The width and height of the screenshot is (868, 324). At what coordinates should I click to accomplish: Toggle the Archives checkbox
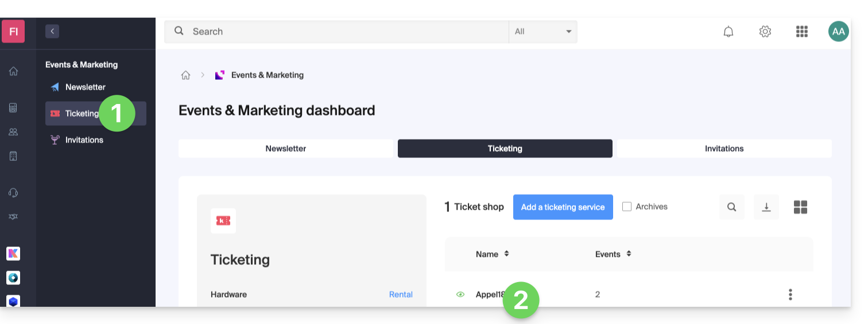627,207
